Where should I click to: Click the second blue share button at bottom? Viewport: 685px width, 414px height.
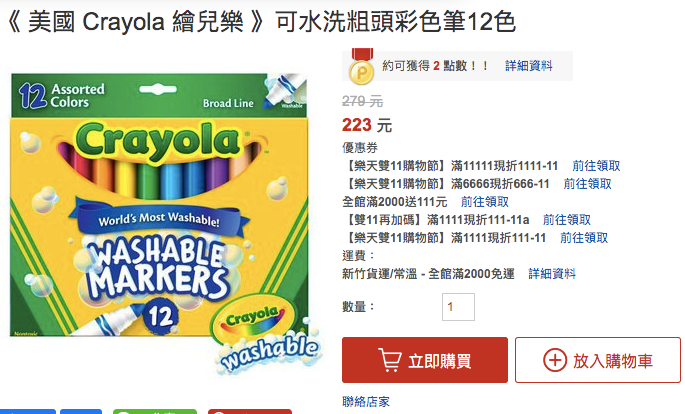coord(81,411)
